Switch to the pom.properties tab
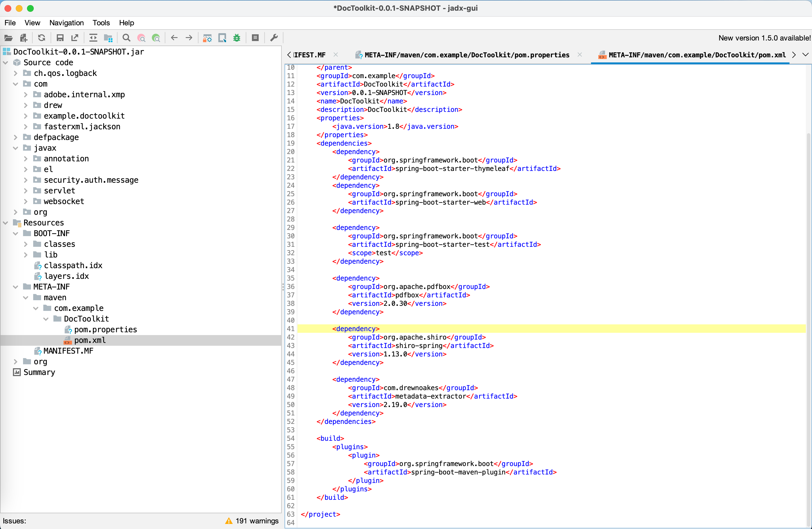The width and height of the screenshot is (812, 529). [467, 55]
